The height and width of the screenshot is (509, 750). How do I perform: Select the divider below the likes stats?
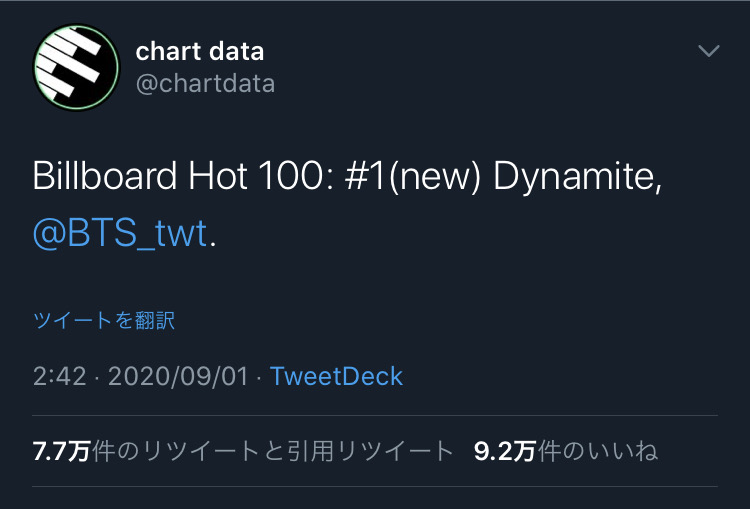click(375, 487)
